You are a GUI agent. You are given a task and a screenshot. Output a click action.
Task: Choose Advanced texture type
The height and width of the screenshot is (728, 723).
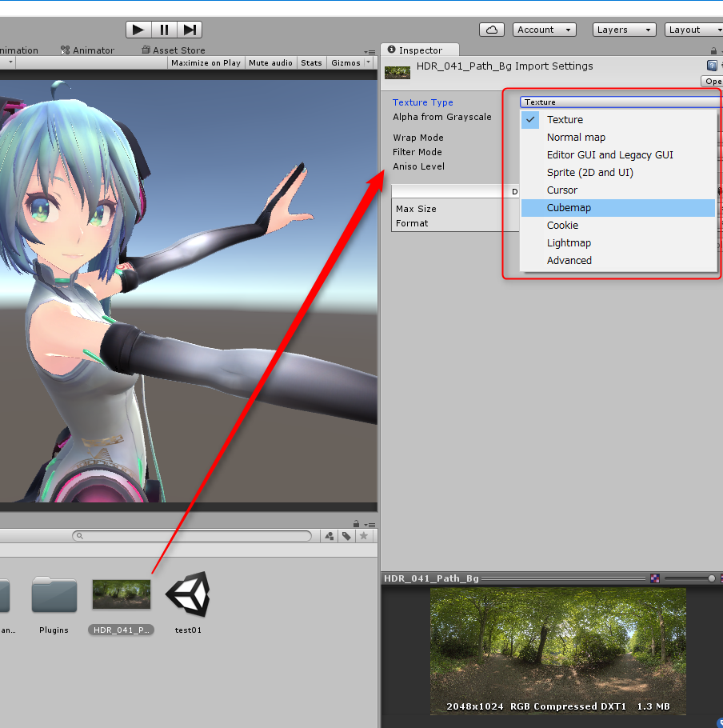click(x=618, y=261)
